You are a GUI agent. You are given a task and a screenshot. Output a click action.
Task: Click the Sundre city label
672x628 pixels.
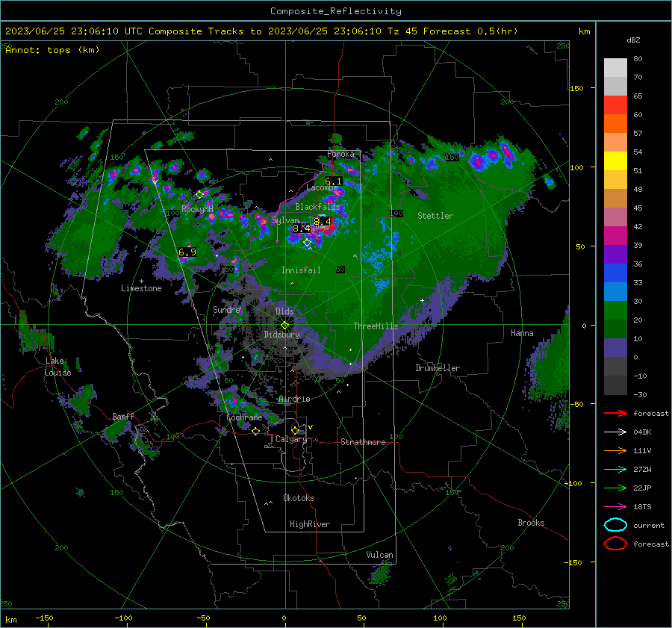click(227, 309)
